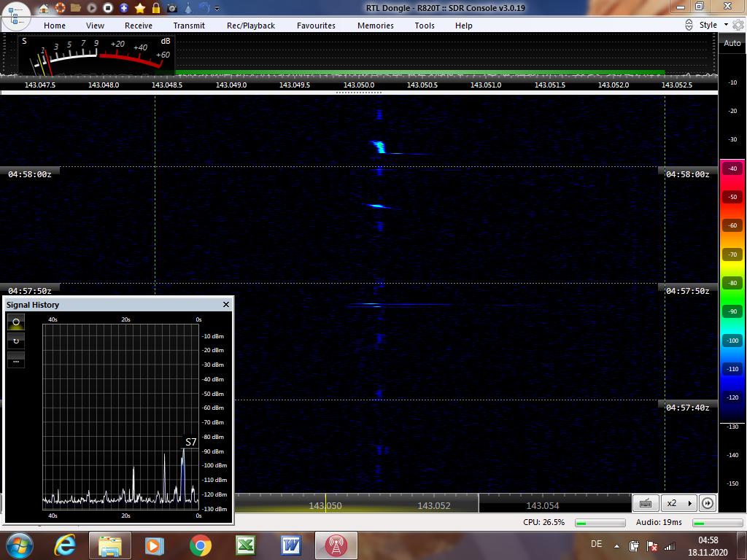Click the -40 red level on color scale

[732, 168]
